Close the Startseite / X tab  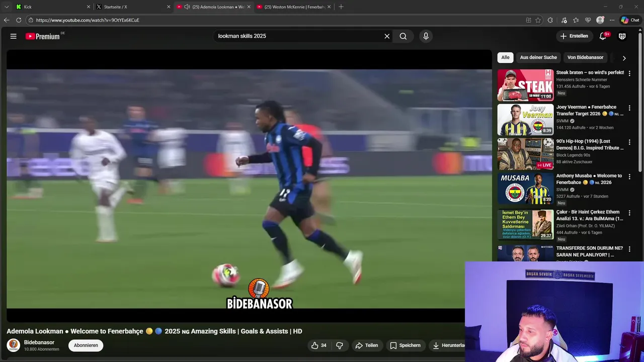pos(169,7)
